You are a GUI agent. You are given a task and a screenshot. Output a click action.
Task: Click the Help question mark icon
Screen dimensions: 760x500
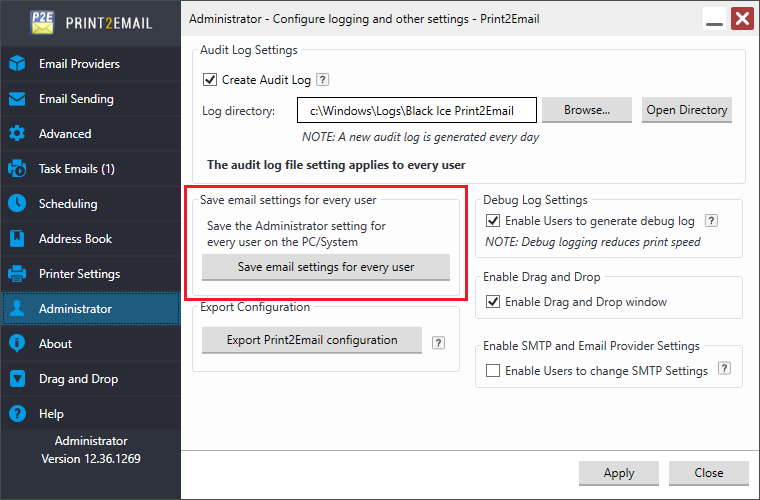click(x=17, y=414)
